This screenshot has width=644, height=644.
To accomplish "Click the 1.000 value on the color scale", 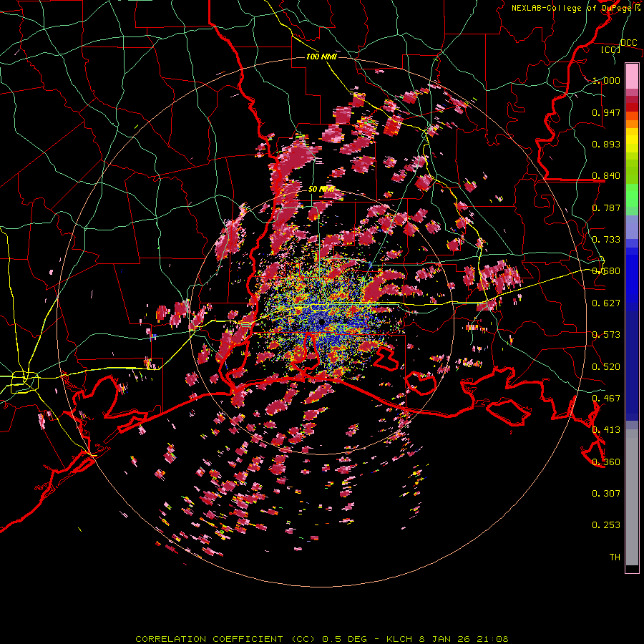I will (606, 80).
